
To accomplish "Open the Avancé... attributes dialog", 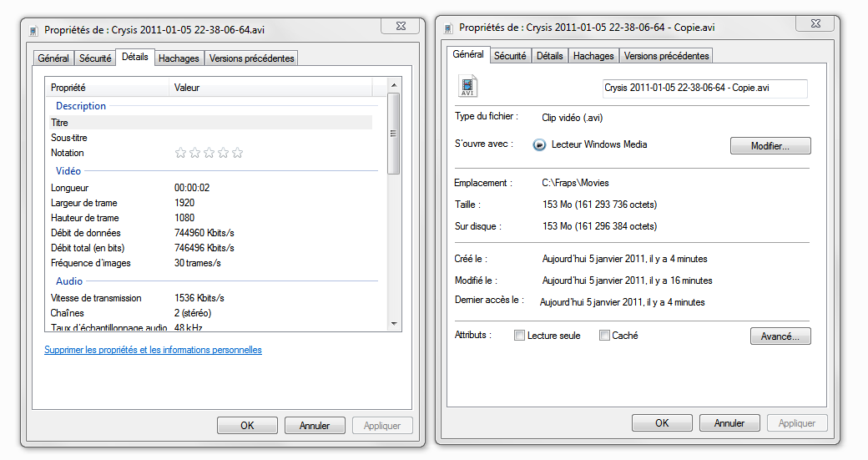I will 780,336.
